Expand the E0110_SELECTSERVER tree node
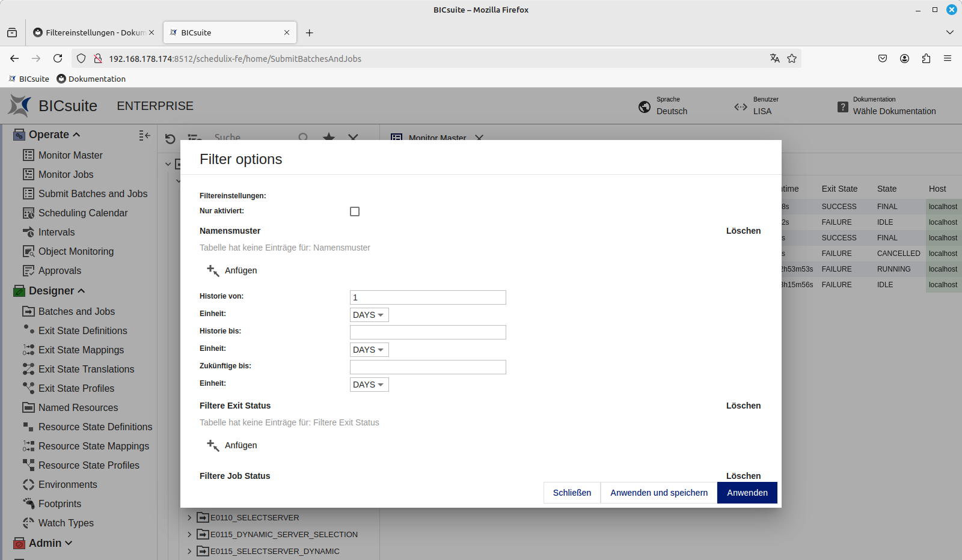Screen dimensions: 962x560 [189, 517]
